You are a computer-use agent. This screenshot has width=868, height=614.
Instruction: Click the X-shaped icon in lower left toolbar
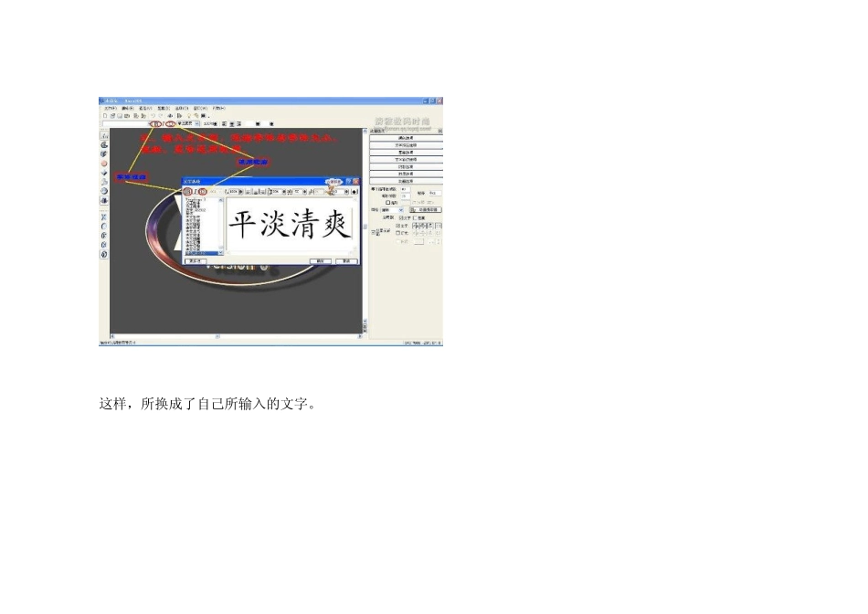point(104,217)
